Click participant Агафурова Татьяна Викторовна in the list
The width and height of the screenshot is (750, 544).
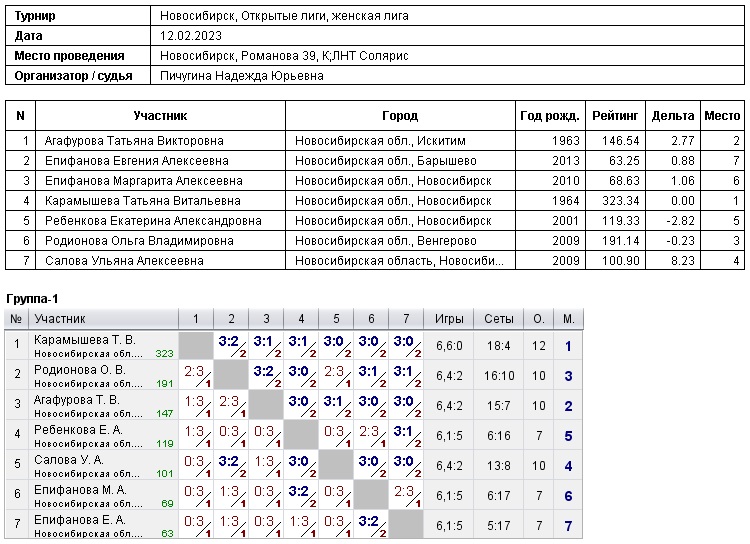coord(134,141)
